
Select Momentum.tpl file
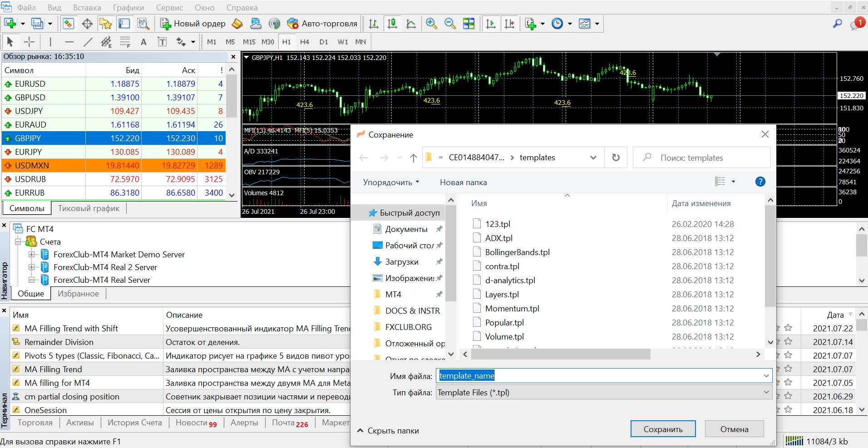coord(512,309)
